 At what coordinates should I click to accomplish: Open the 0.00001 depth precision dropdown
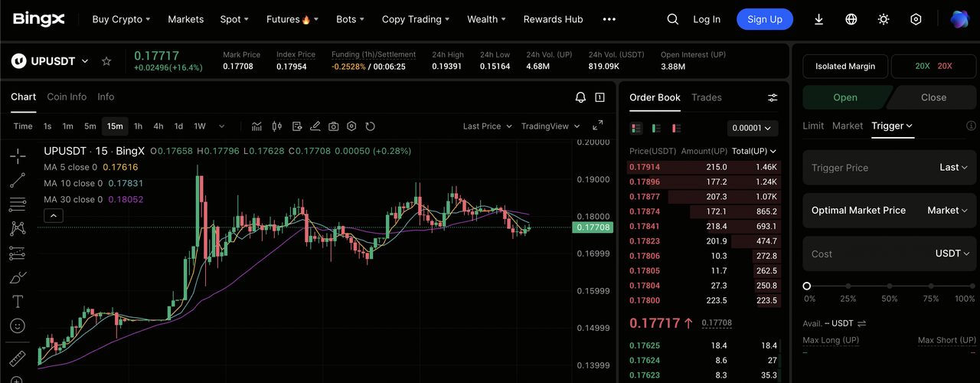click(753, 128)
